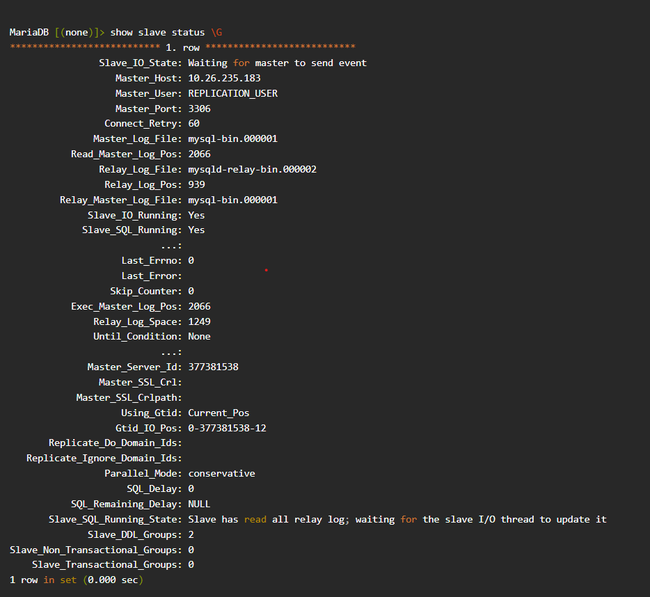The height and width of the screenshot is (597, 650).
Task: Click the mysqld-relay-bin.000002 file name
Action: [x=252, y=169]
